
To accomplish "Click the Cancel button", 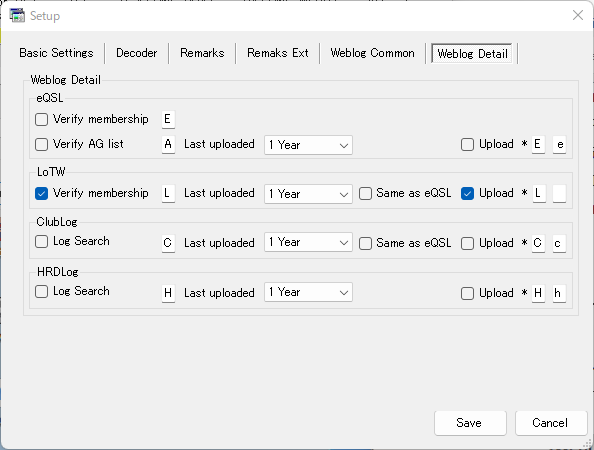I will (551, 423).
